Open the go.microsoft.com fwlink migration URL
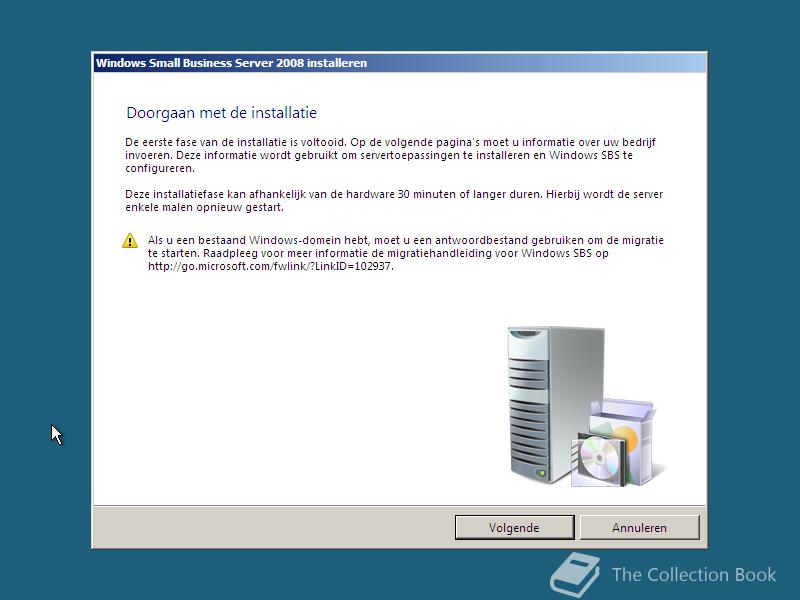This screenshot has height=600, width=800. [270, 266]
